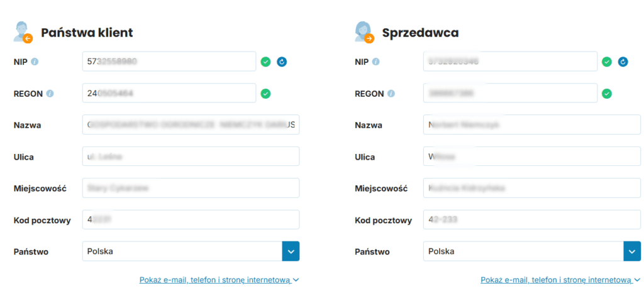Select the seller Miejscowość input
This screenshot has width=644, height=298.
[531, 188]
